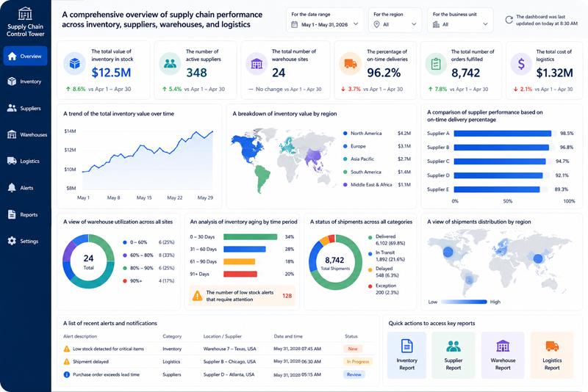588x392 pixels.
Task: Click the low stock alerts warning icon
Action: coord(197,296)
